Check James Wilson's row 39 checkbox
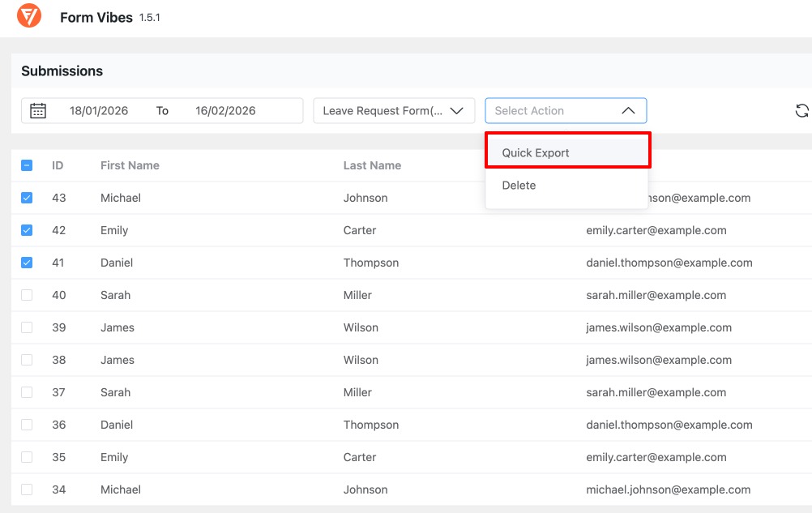 (x=27, y=327)
